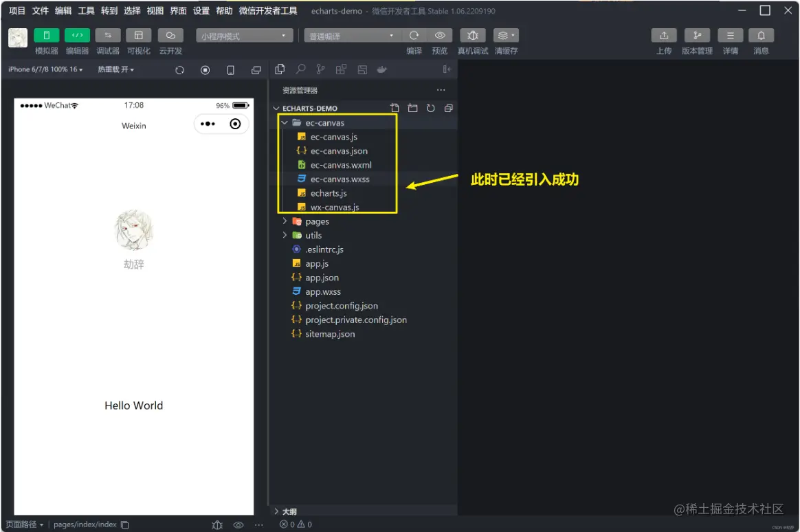The image size is (800, 532).
Task: Open the ec-canvas.wxss file
Action: click(340, 179)
